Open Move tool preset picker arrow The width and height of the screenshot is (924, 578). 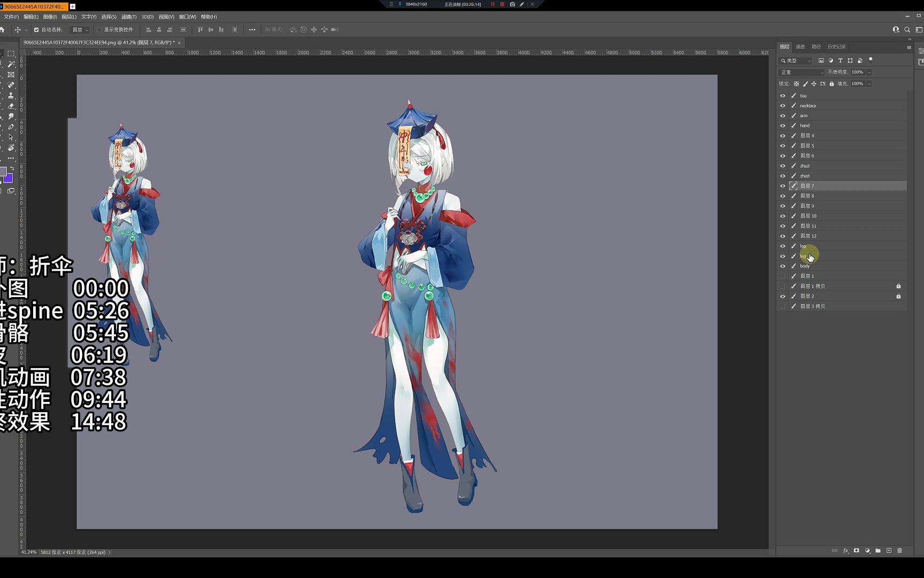[x=26, y=30]
